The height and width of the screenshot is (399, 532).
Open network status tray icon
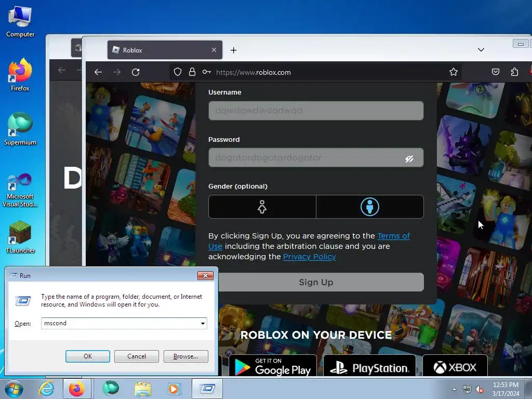click(x=467, y=389)
